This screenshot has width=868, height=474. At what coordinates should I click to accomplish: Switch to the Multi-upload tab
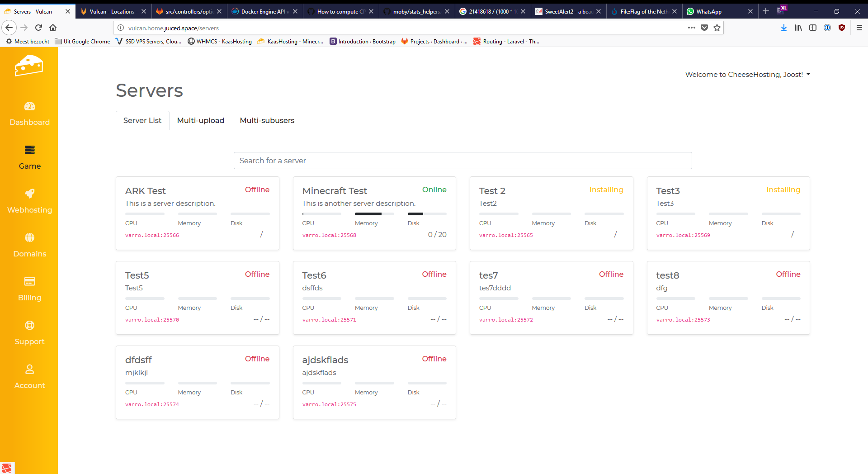[200, 120]
